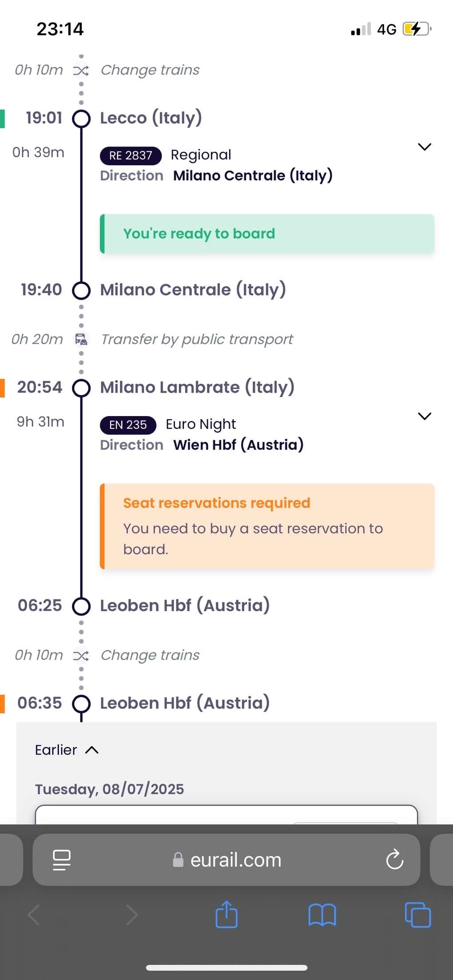Tap the RE 2837 train badge
The width and height of the screenshot is (453, 980).
coord(131,155)
